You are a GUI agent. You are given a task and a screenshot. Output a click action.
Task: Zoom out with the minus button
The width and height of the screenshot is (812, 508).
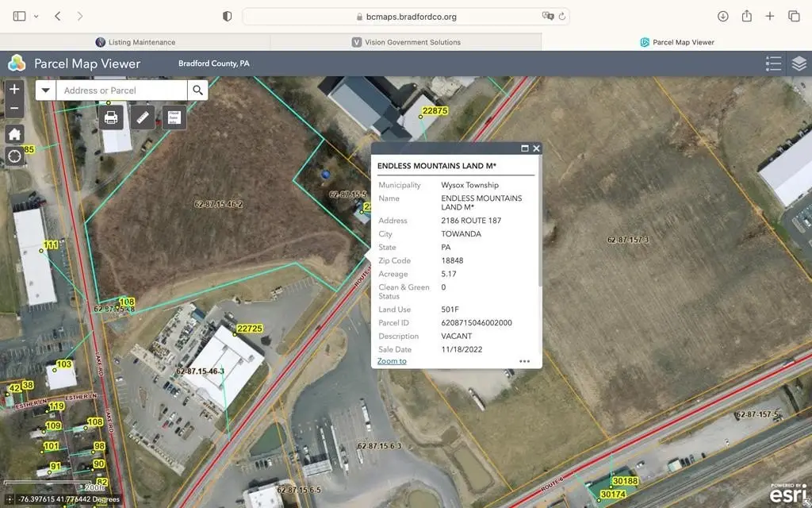(x=14, y=108)
